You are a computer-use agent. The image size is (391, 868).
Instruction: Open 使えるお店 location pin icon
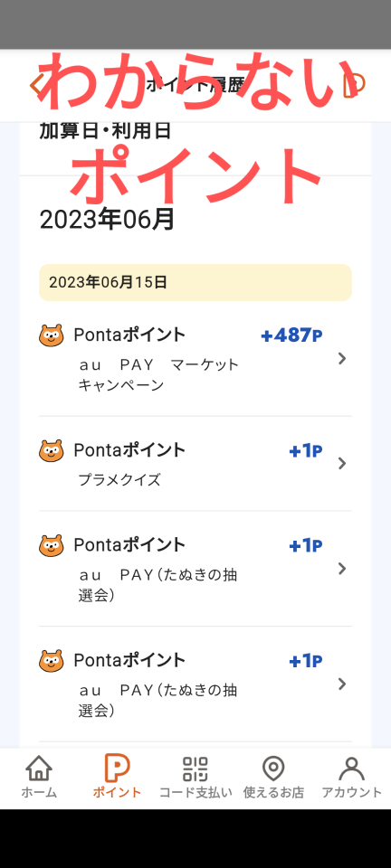(x=273, y=769)
